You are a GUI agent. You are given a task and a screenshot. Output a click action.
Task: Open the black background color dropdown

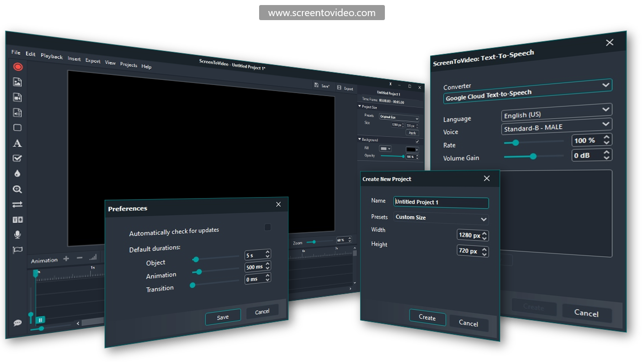413,150
